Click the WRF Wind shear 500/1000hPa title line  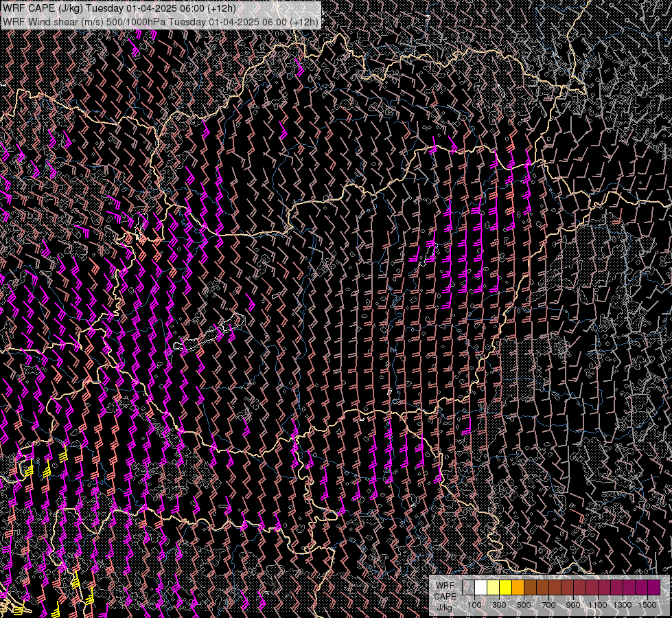pos(161,22)
